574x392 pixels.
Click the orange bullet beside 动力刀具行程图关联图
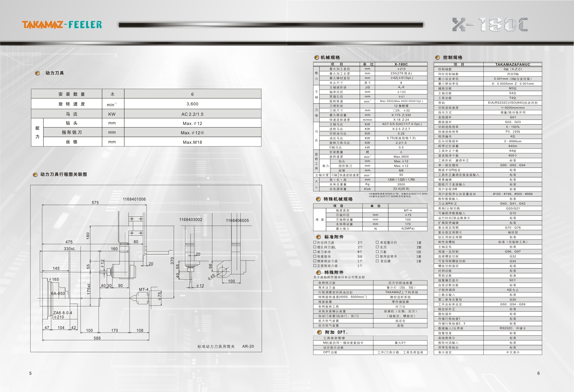coord(35,175)
